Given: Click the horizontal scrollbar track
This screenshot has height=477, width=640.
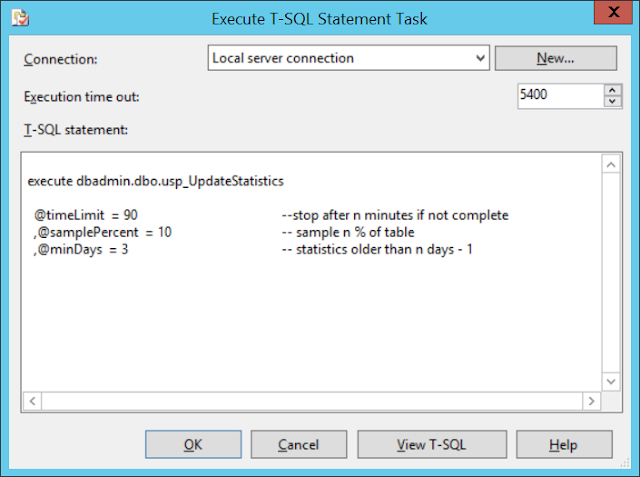Looking at the screenshot, I should point(312,401).
